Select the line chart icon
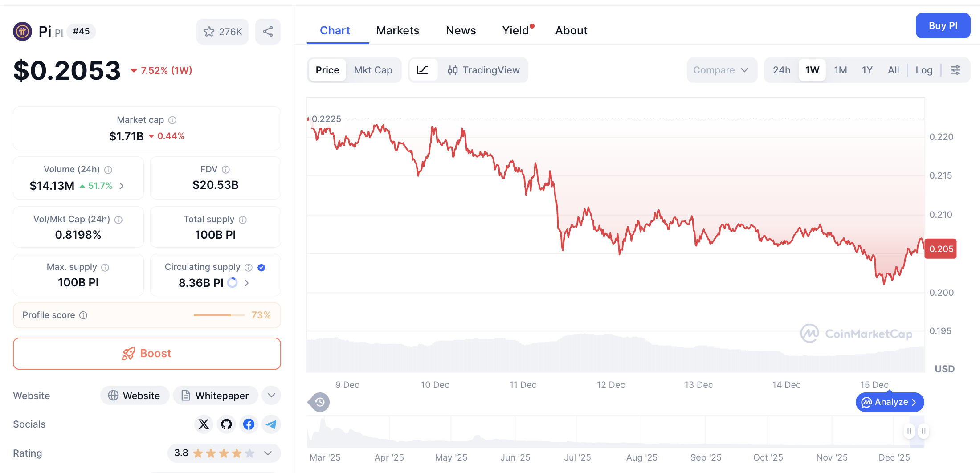 tap(423, 70)
